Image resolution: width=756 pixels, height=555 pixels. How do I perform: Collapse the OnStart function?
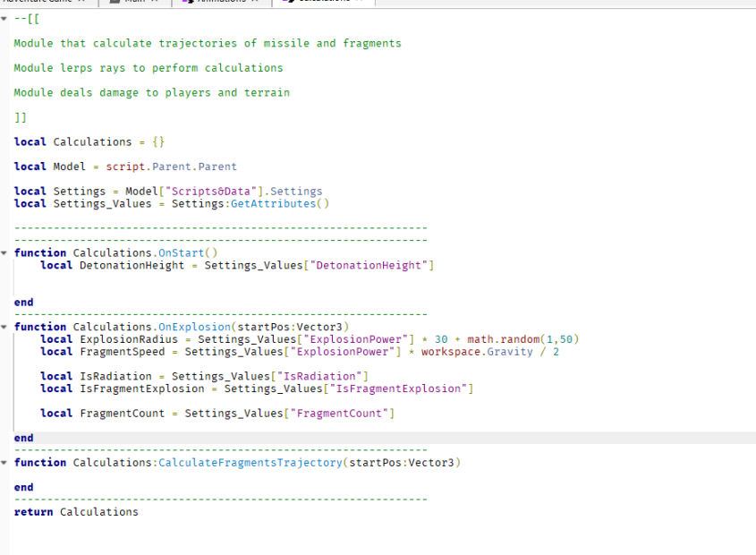(4, 252)
